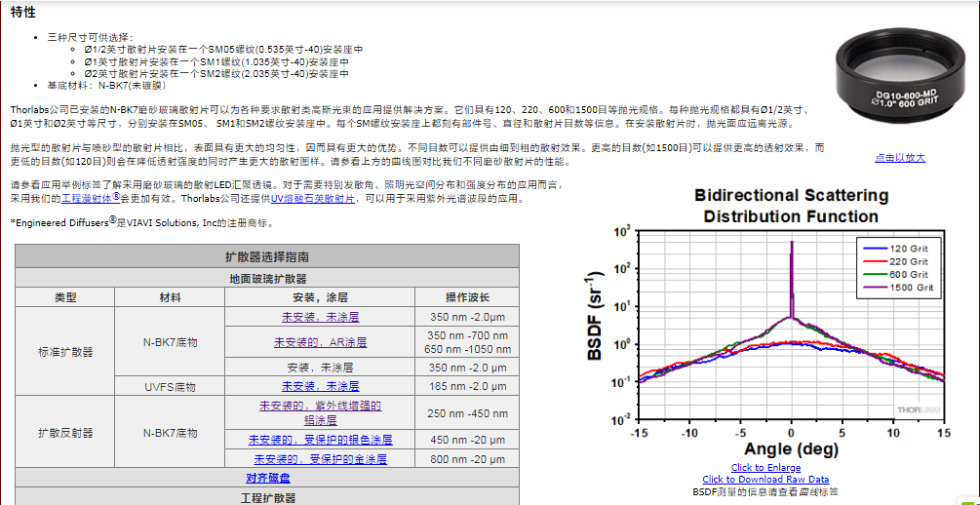Open the 点击以放大 link under product photo
Image resolution: width=980 pixels, height=505 pixels.
point(899,157)
